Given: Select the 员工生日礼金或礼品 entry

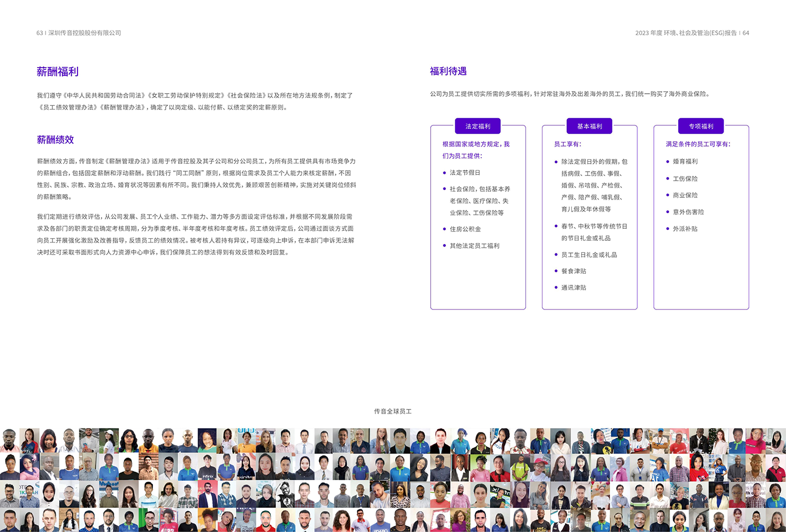Looking at the screenshot, I should 589,255.
